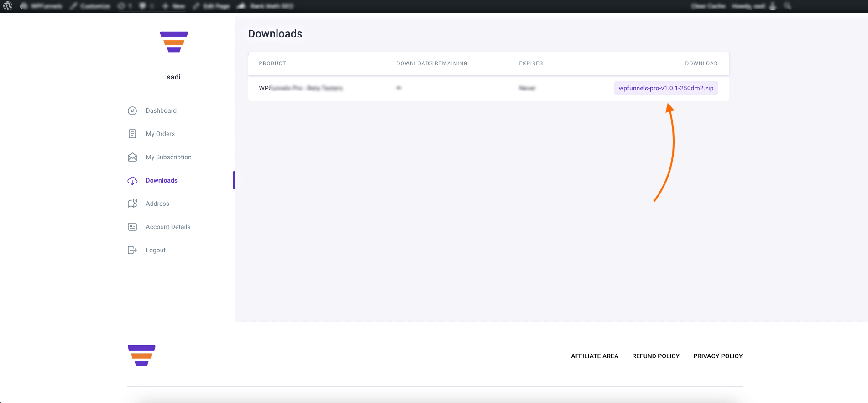Click the Downloads page heading

click(275, 34)
